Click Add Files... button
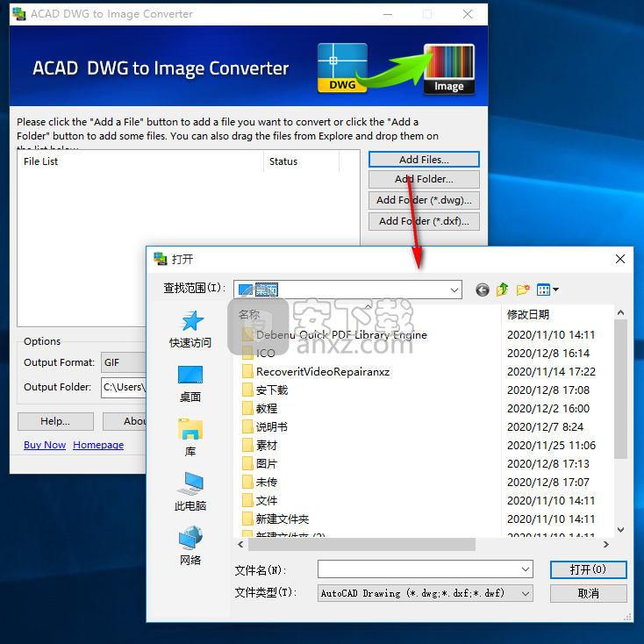 [424, 160]
